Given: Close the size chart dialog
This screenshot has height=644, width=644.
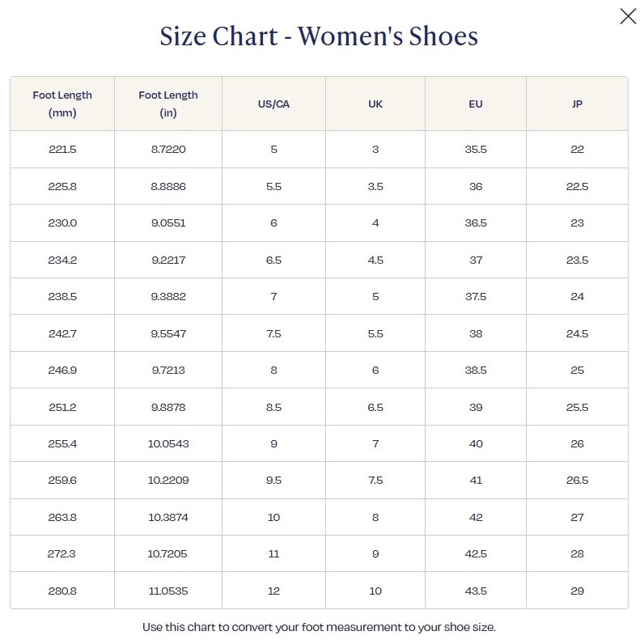Looking at the screenshot, I should click(628, 16).
